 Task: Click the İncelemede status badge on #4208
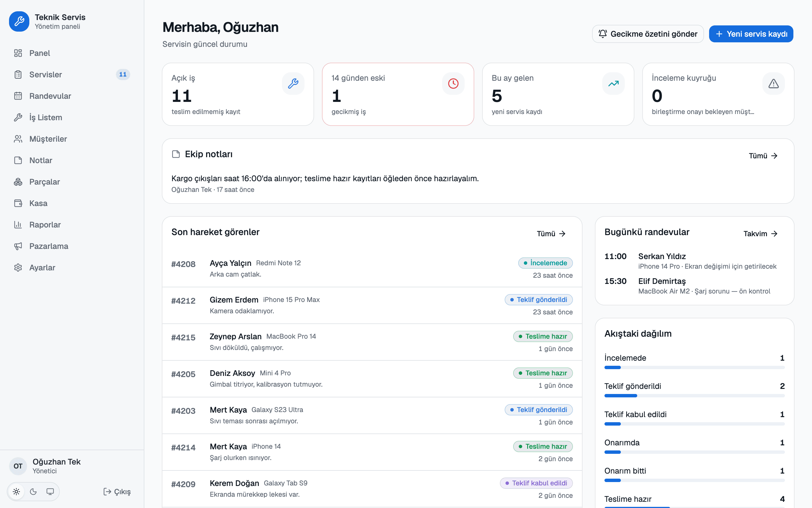pos(545,263)
